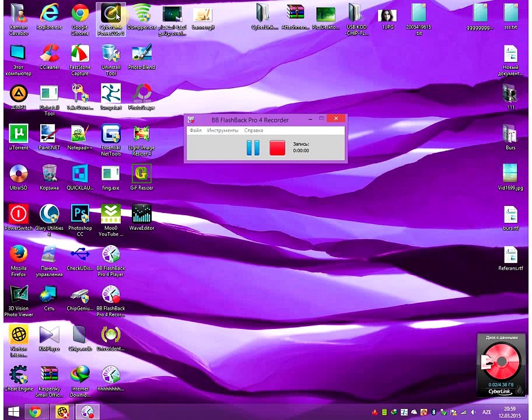532x420 pixels.
Task: Select the WaveEditor desktop icon
Action: (142, 218)
